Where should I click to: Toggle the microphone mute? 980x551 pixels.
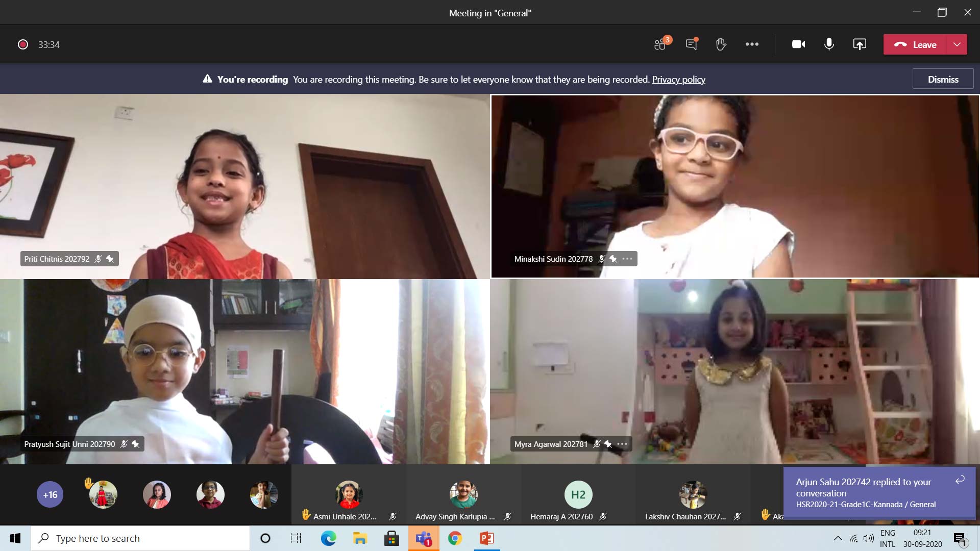point(829,44)
